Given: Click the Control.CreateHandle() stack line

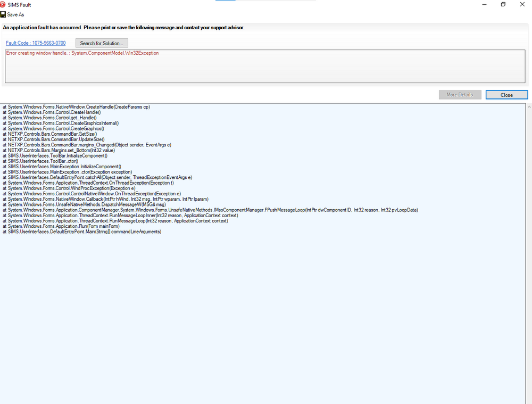Looking at the screenshot, I should 52,112.
